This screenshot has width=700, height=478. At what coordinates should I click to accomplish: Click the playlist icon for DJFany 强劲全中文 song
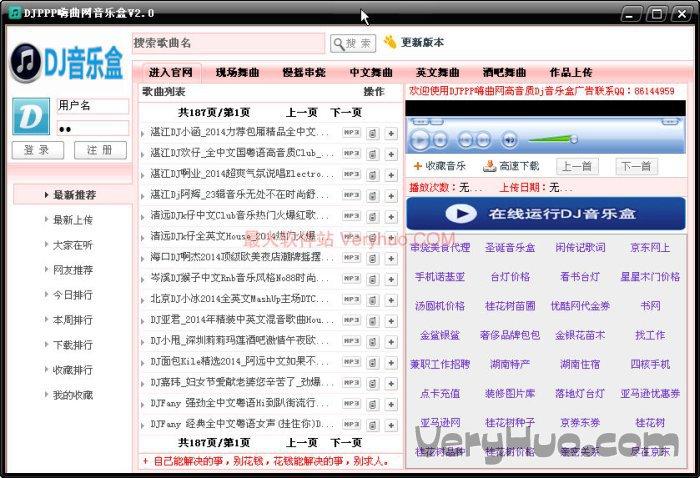click(x=373, y=404)
